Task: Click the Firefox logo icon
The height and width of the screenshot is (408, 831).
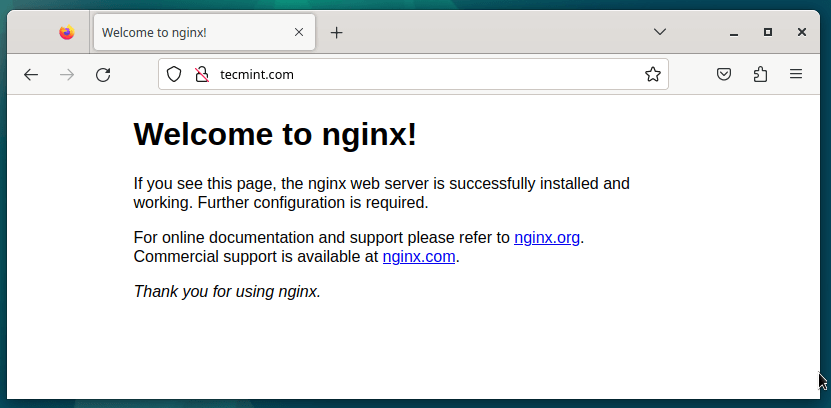Action: [67, 32]
